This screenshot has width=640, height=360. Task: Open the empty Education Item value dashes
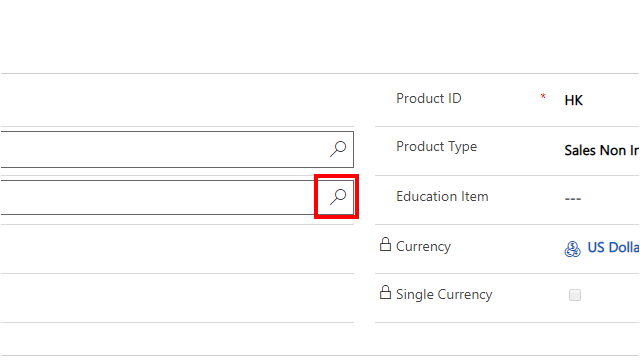(x=573, y=199)
